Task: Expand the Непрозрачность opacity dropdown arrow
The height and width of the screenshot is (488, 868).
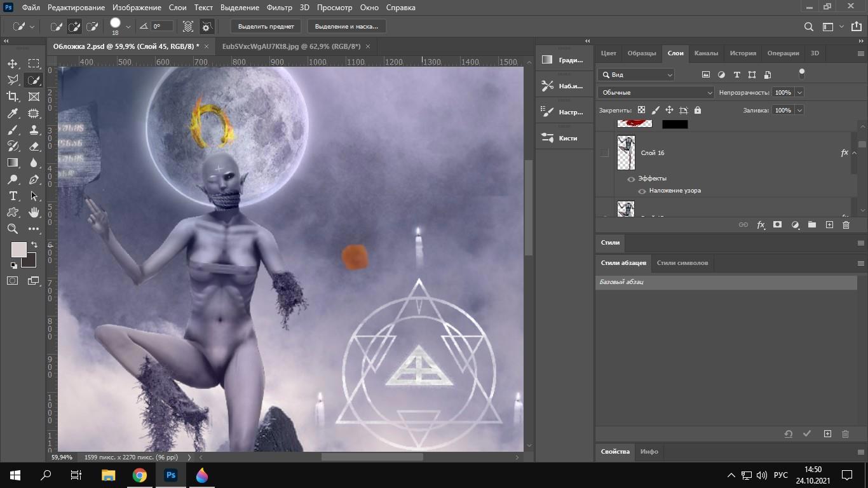Action: [x=799, y=93]
